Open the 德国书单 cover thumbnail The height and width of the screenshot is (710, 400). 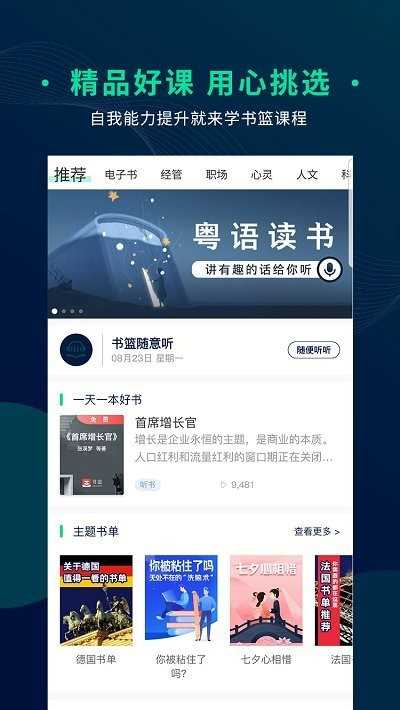96,600
